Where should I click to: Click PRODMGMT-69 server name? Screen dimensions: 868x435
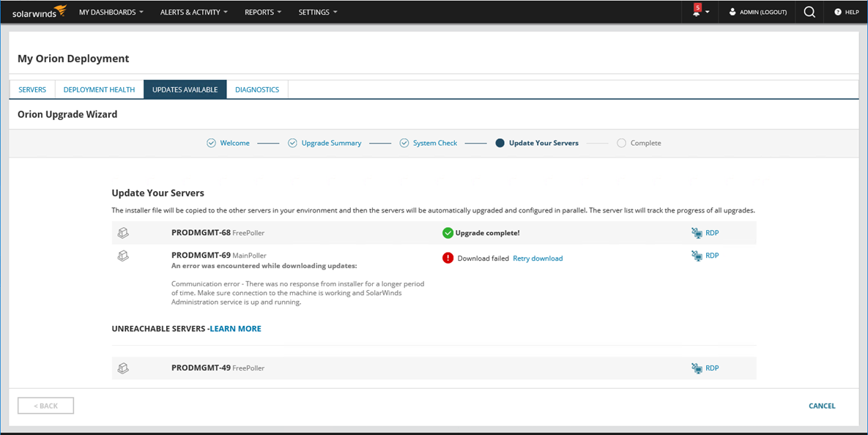tap(201, 255)
